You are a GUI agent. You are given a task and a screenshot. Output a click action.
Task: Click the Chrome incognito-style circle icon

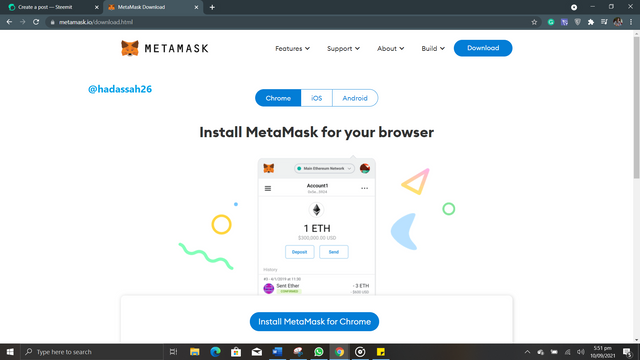(574, 7)
